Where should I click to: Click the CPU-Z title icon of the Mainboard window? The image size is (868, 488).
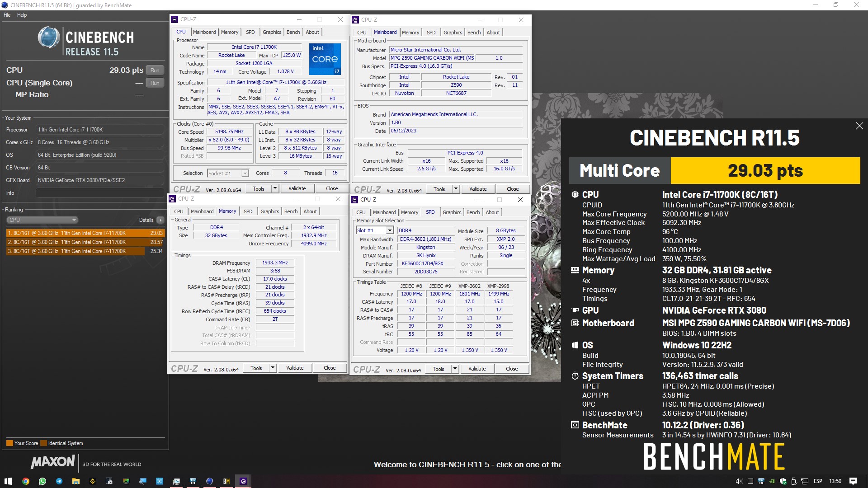click(x=356, y=20)
